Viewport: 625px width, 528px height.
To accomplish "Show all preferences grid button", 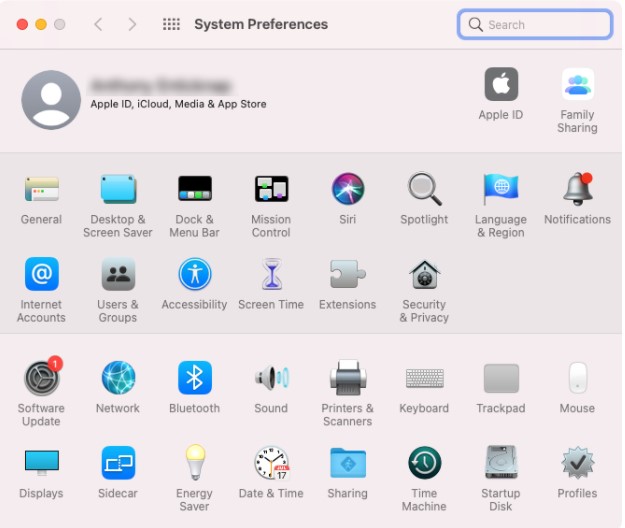I will [171, 24].
